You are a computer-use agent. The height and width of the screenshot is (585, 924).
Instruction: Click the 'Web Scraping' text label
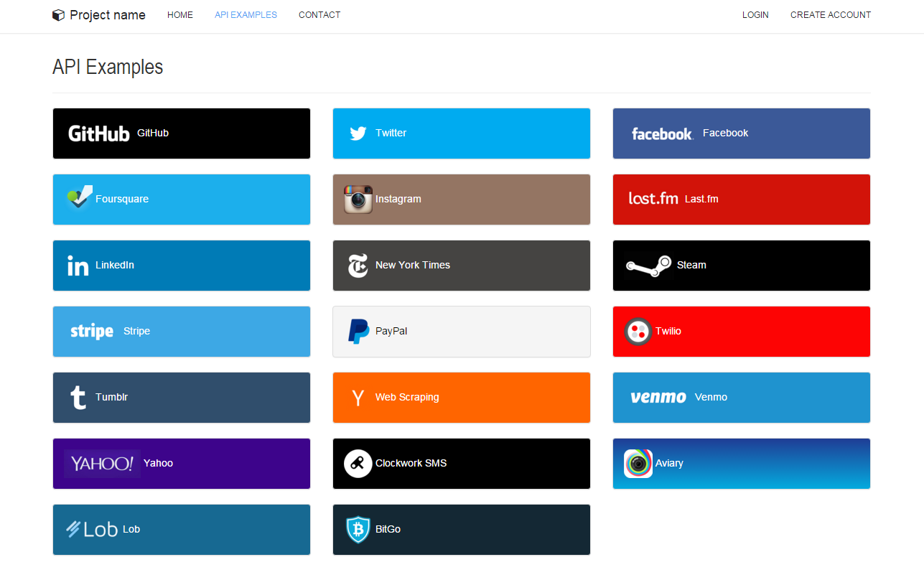click(x=407, y=397)
